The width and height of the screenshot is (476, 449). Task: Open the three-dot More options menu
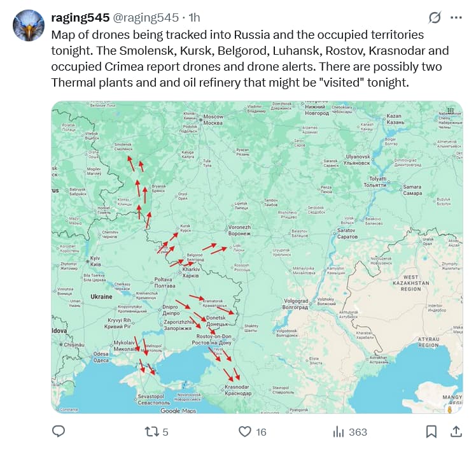pos(456,18)
